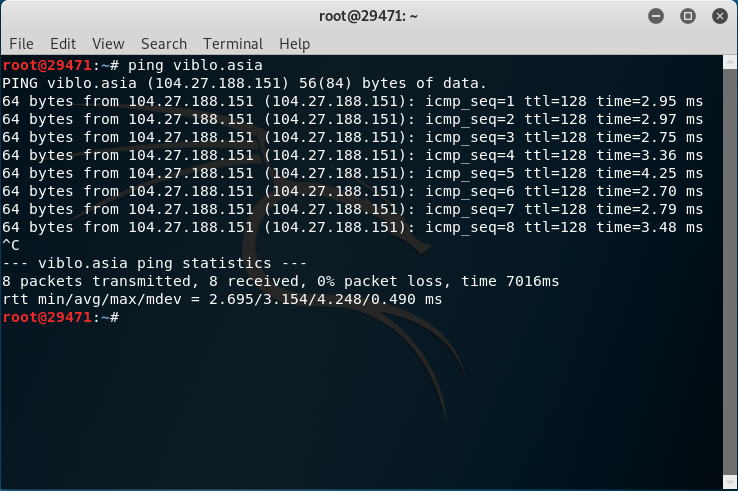The image size is (738, 491).
Task: Open the Terminal menu
Action: [x=233, y=44]
